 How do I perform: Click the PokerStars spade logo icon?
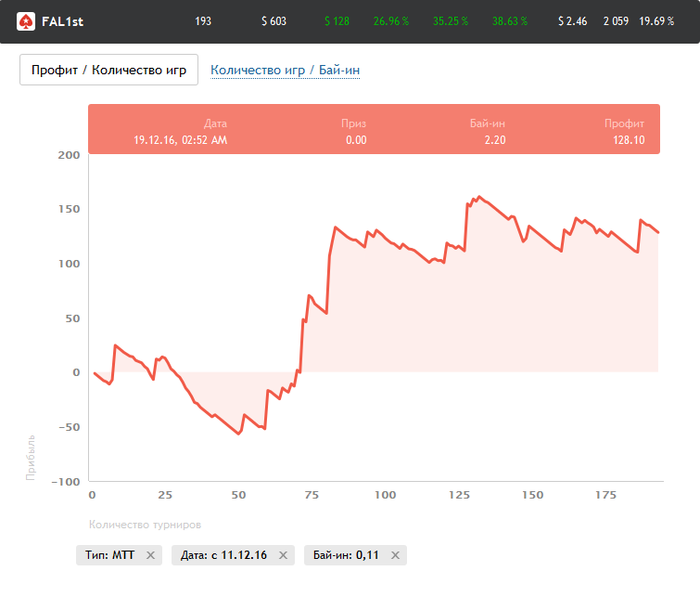pyautogui.click(x=26, y=21)
